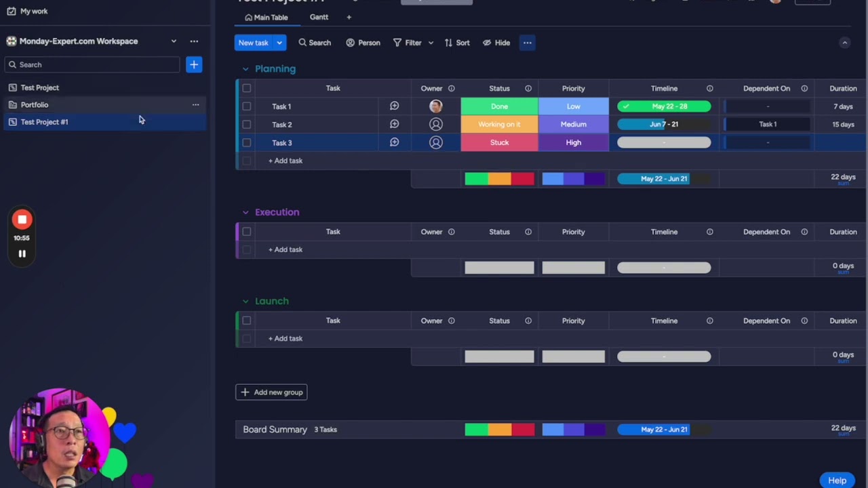Click the blue plus add item button

pyautogui.click(x=194, y=64)
